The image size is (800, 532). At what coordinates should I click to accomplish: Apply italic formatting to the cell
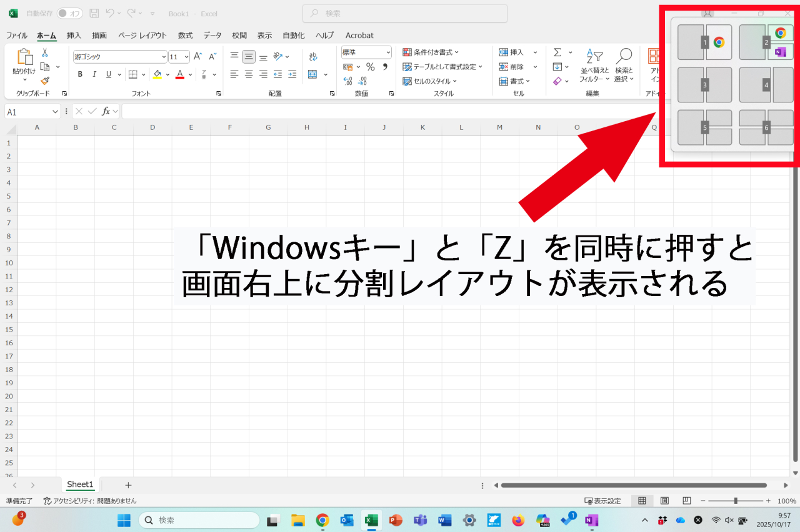[x=94, y=74]
